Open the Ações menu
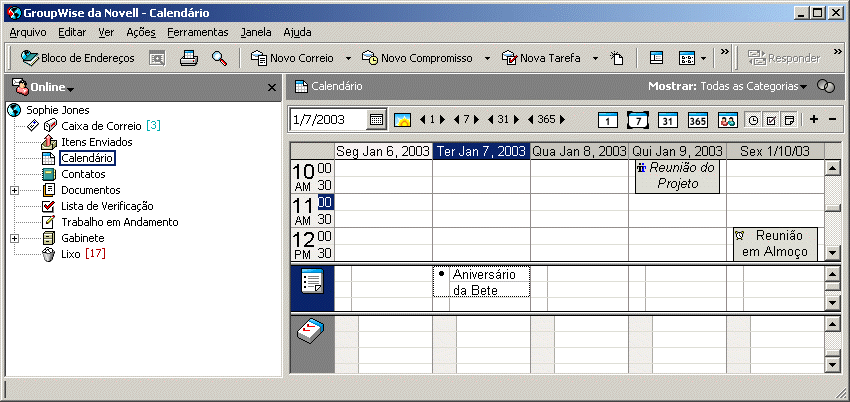The image size is (850, 402). (141, 32)
